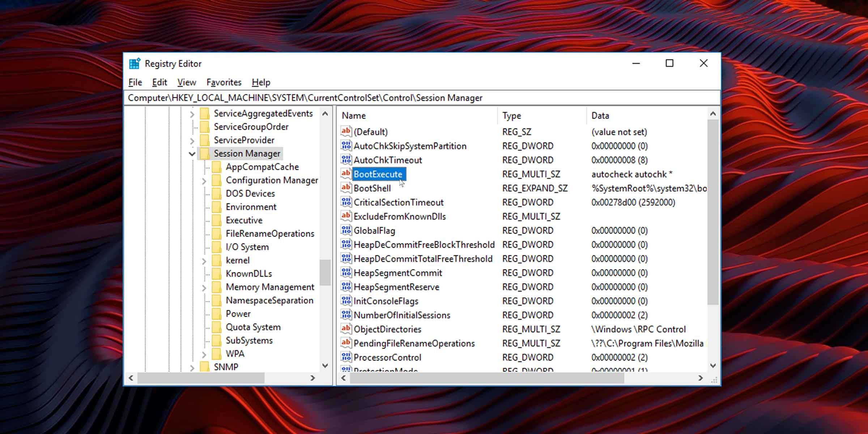Click the Default value entry icon
Screen dimensions: 868x434
coord(345,131)
